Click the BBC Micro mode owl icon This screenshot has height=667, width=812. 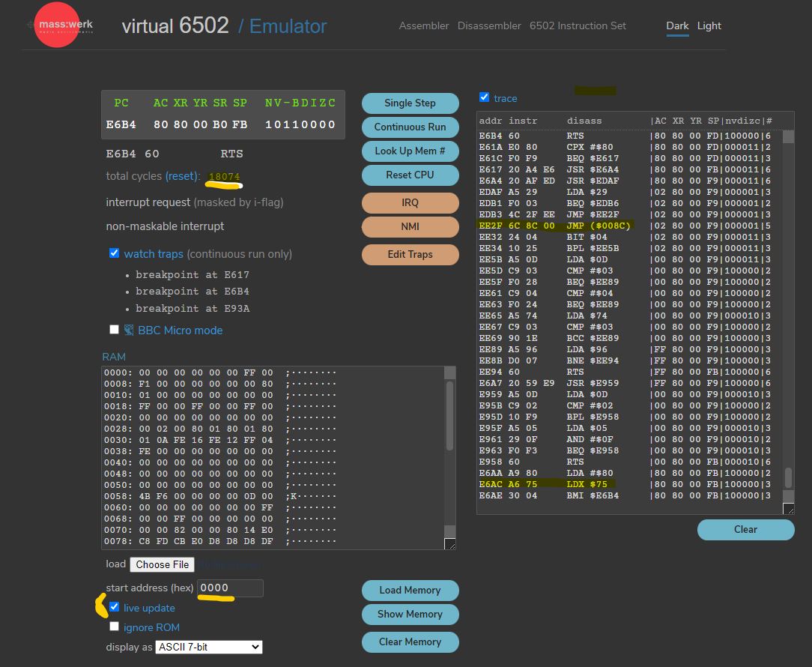[x=129, y=331]
